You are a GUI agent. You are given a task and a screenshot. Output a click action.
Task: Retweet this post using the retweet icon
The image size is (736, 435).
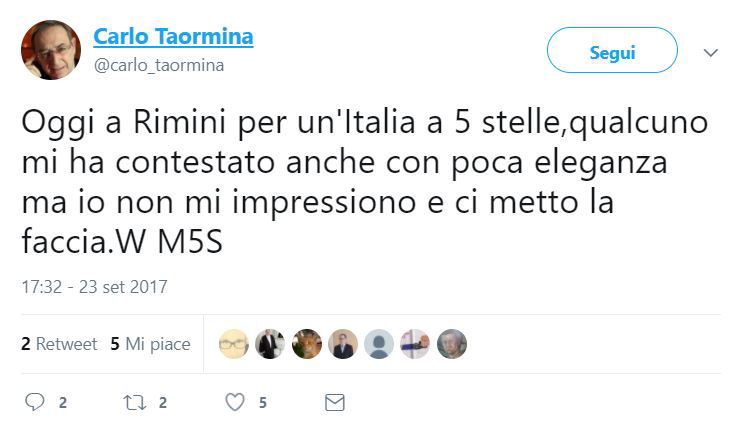tap(134, 402)
